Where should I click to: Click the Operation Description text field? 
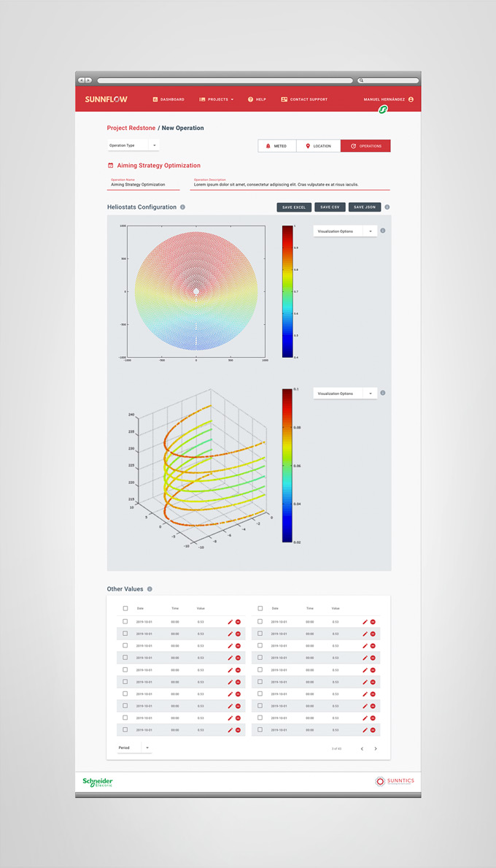[x=290, y=185]
